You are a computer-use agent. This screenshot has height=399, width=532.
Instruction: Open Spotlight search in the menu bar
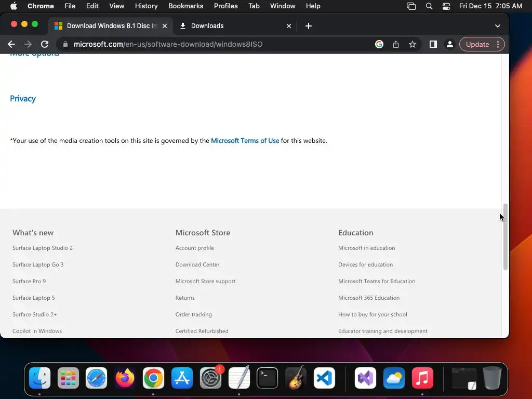(x=429, y=6)
